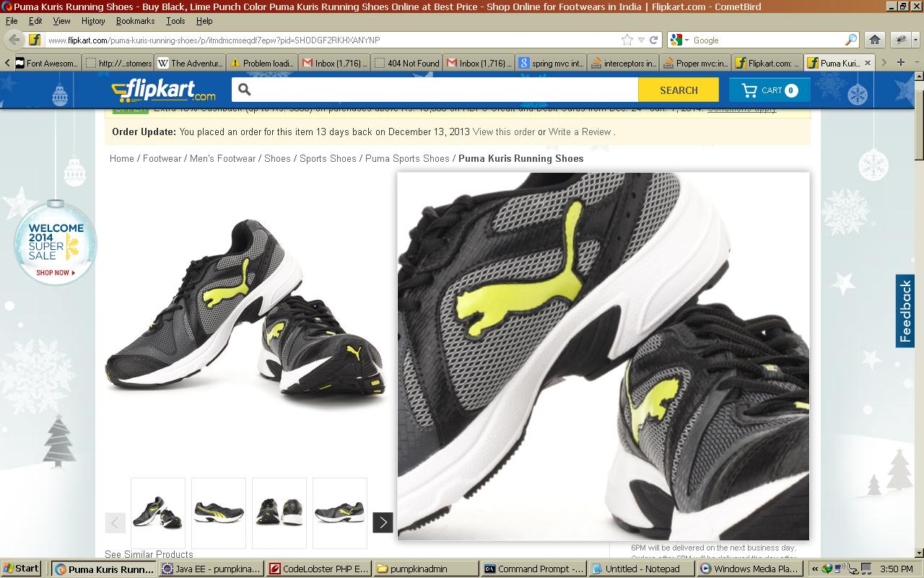Open the shopping CART button

pyautogui.click(x=770, y=90)
